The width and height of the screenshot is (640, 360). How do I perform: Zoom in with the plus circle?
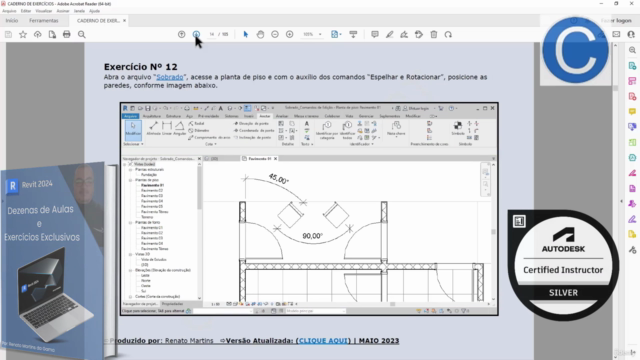[289, 35]
